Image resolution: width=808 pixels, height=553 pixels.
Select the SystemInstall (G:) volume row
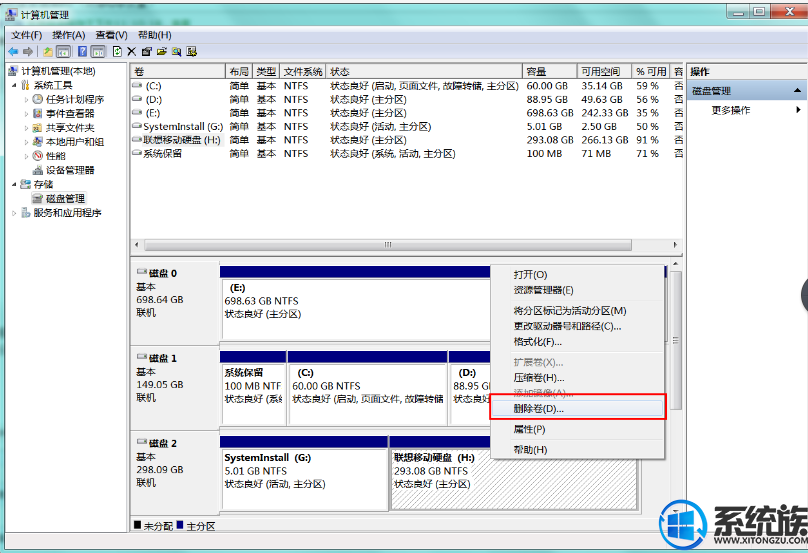tap(407, 126)
